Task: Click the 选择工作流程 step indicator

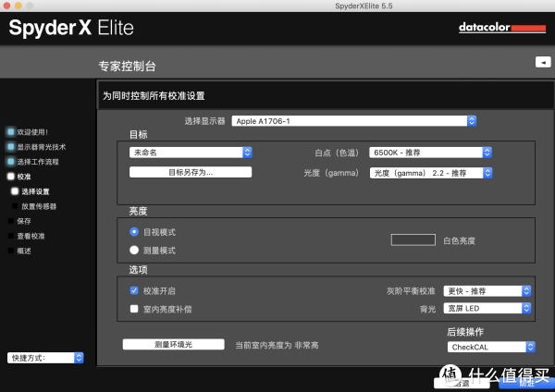Action: coord(10,162)
